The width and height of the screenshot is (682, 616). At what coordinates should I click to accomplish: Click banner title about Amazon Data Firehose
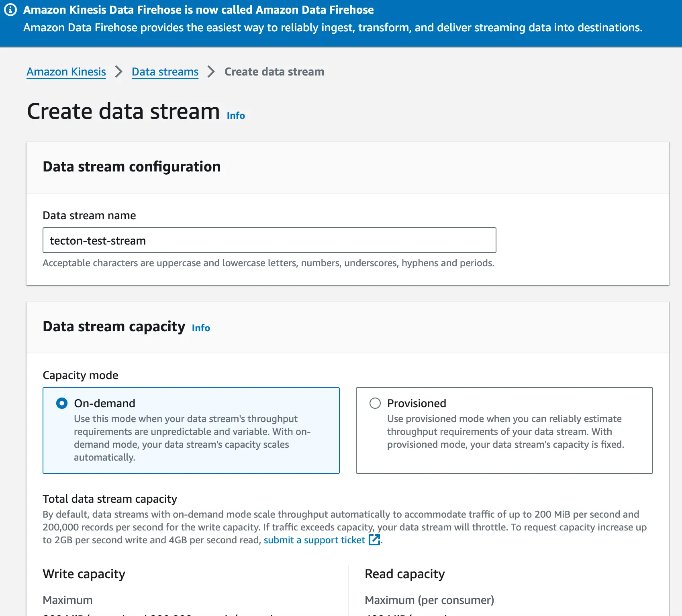point(198,10)
